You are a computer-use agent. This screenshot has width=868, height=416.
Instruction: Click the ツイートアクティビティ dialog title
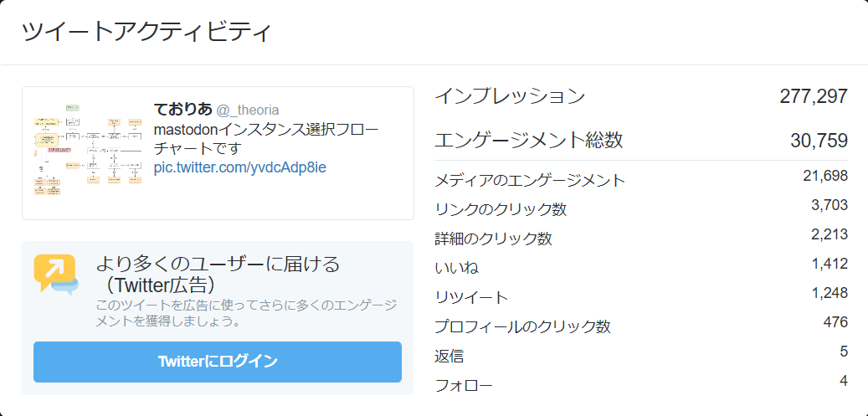point(146,32)
